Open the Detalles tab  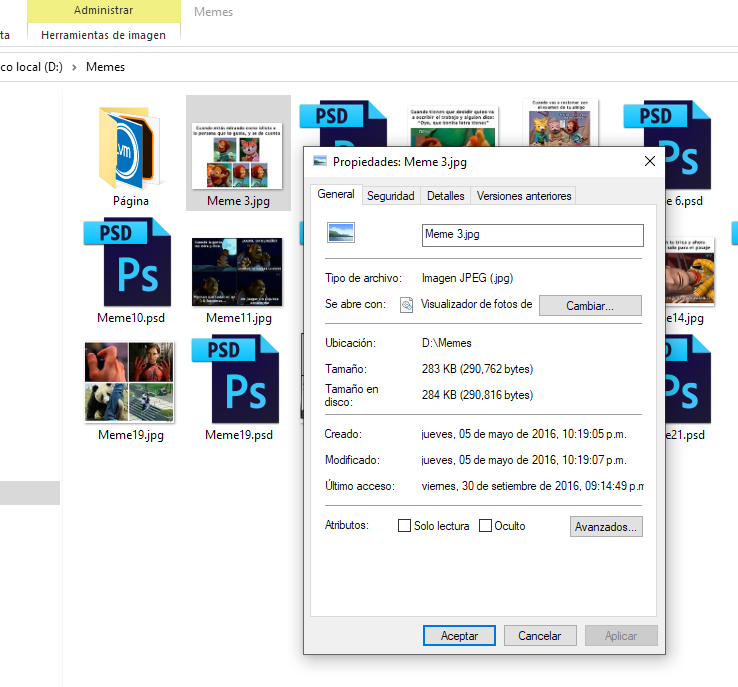click(x=445, y=196)
